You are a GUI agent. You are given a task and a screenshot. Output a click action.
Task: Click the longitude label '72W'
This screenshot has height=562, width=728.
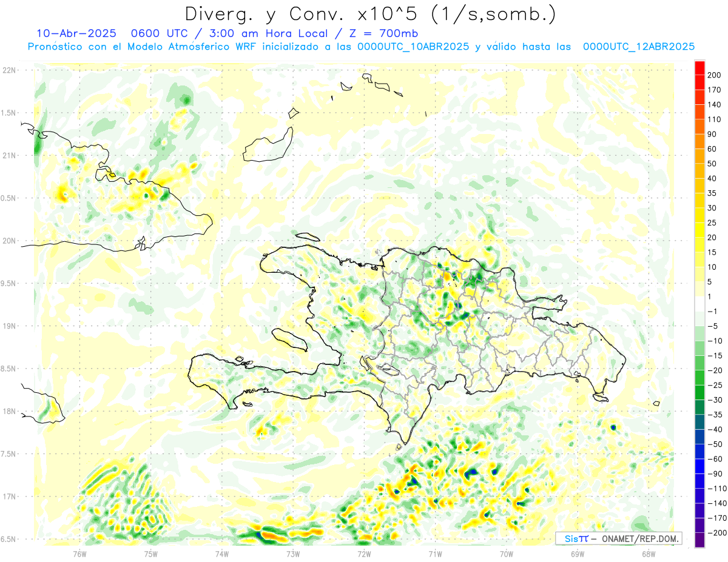pos(364,554)
